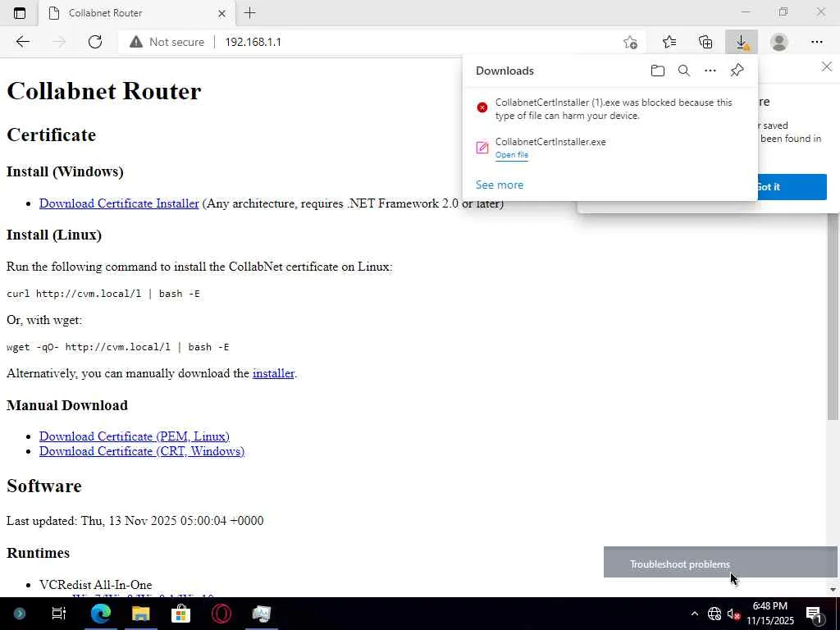Add this page to favorites star icon
This screenshot has width=840, height=630.
click(x=630, y=42)
